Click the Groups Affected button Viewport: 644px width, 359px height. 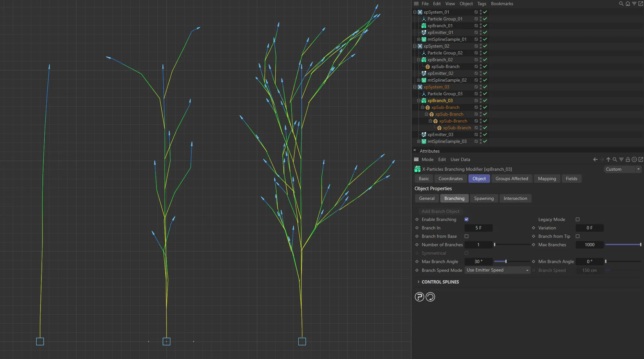[512, 179]
